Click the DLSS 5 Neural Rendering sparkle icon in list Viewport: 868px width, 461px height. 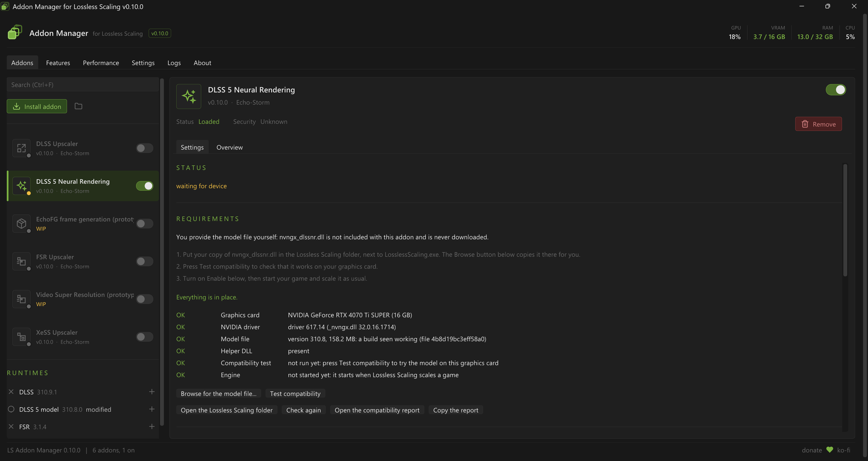coord(21,186)
